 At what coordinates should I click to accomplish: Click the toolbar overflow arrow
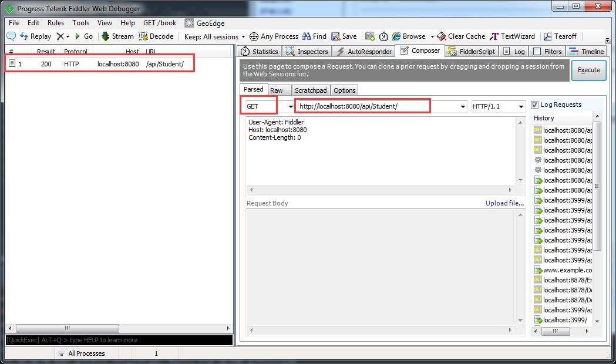(x=607, y=40)
